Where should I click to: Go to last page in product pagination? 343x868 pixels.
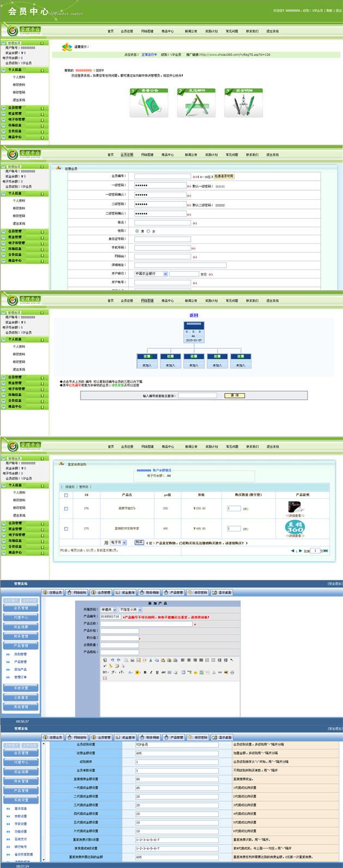tap(326, 551)
